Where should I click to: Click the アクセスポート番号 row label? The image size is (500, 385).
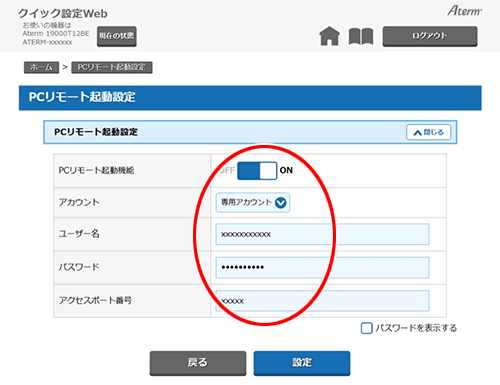pos(95,300)
